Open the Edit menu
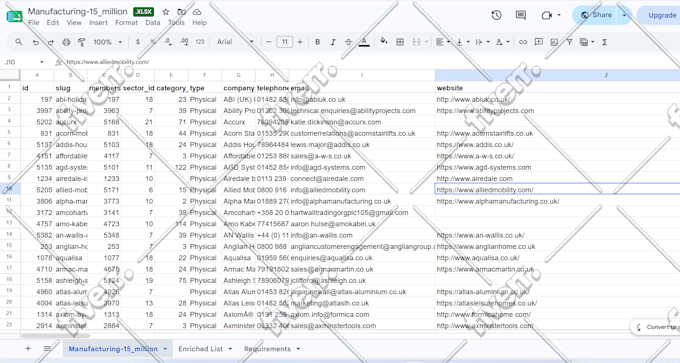 (52, 23)
